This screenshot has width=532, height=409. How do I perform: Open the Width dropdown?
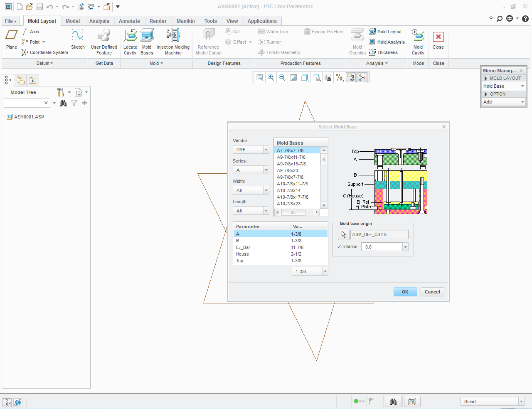tap(251, 190)
